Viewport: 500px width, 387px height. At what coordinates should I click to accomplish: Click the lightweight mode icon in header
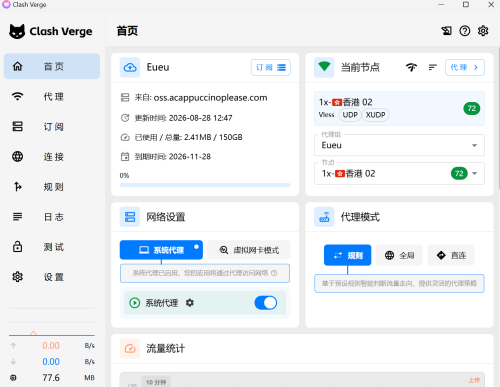point(446,31)
